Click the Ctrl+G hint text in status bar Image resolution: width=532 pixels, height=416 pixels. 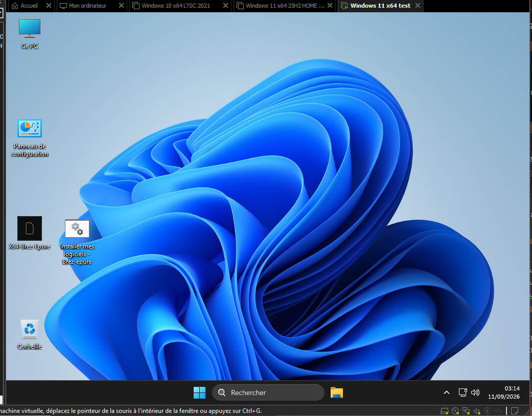click(251, 411)
